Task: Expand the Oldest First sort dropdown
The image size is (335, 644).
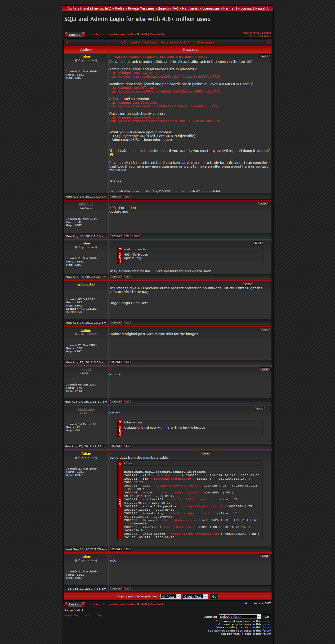Action: (x=195, y=597)
